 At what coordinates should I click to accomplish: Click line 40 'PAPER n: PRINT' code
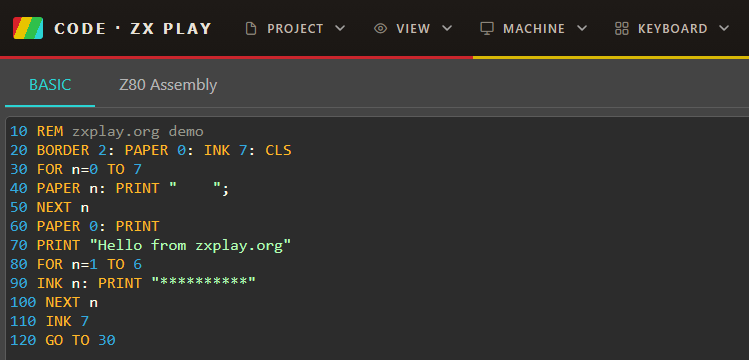[x=97, y=189]
